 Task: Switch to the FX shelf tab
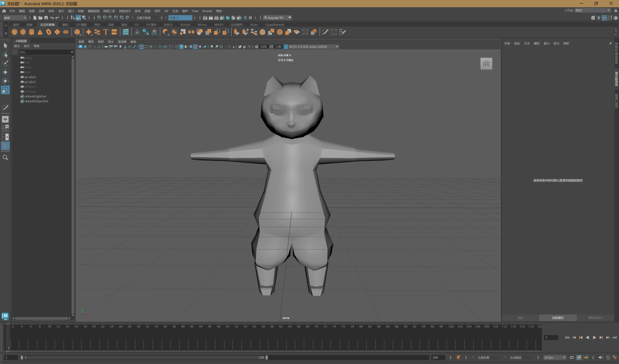[137, 25]
